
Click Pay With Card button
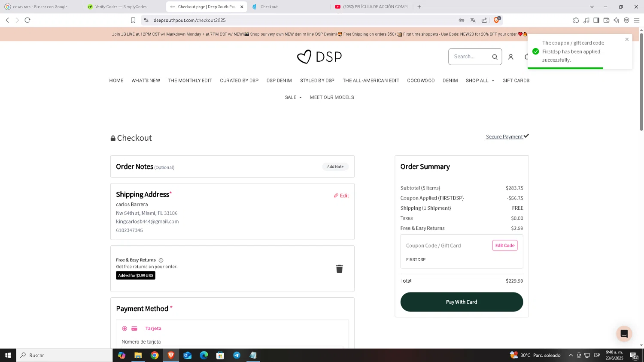pyautogui.click(x=462, y=302)
